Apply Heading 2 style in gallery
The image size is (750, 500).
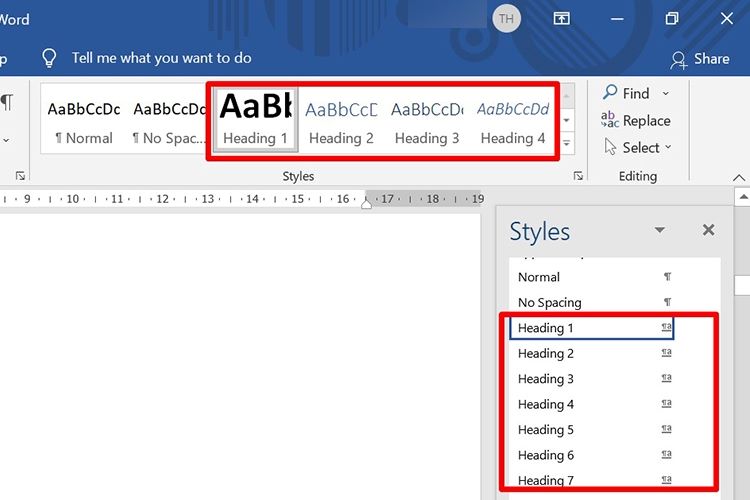341,119
